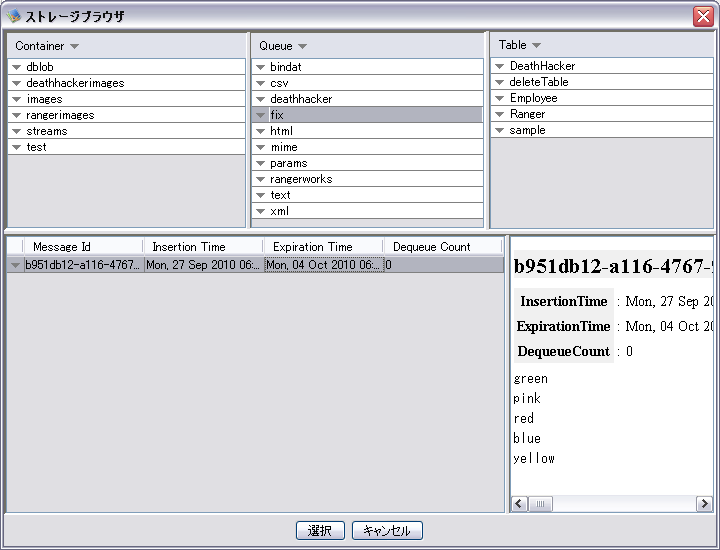This screenshot has width=720, height=550.
Task: Click arrow icon next to rangerworks queue
Action: coord(260,179)
